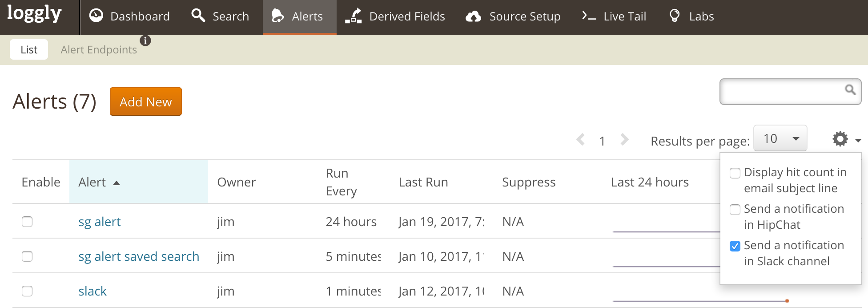Viewport: 868px width, 308px height.
Task: Click the Source Setup cloud icon
Action: 473,17
